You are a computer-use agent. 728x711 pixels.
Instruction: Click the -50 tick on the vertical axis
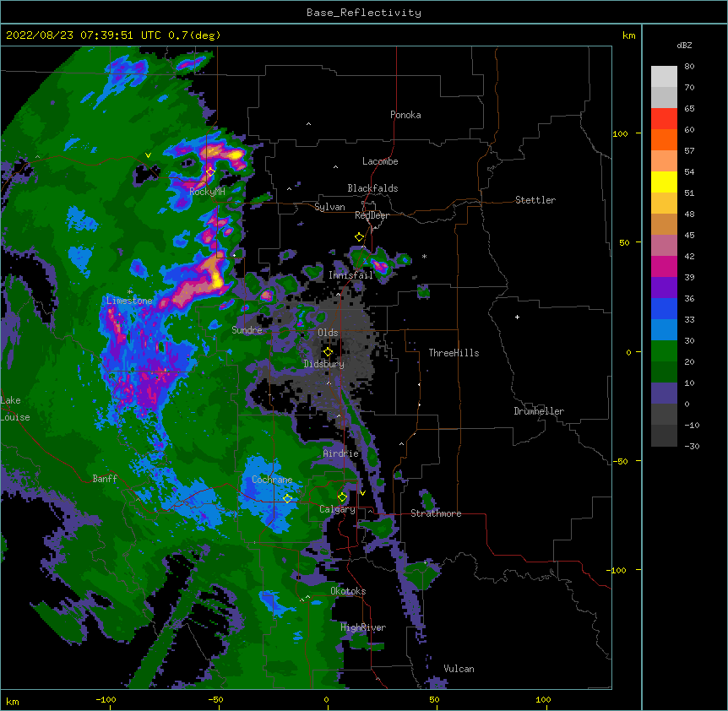coord(620,461)
